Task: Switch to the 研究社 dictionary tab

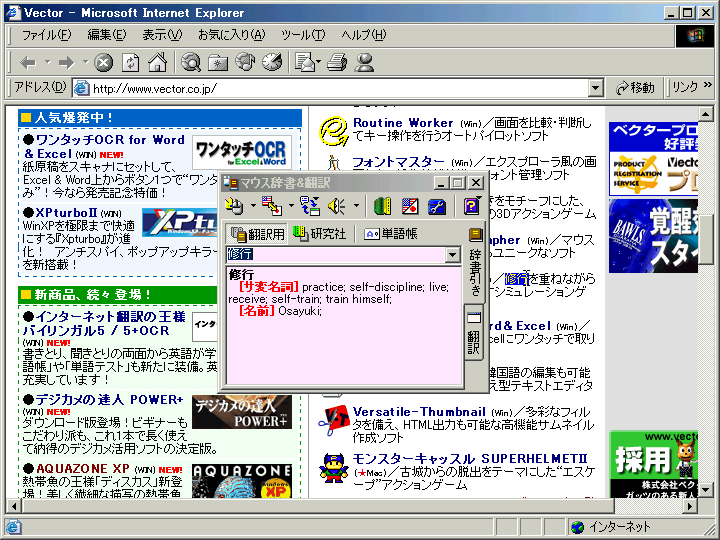Action: (x=320, y=234)
